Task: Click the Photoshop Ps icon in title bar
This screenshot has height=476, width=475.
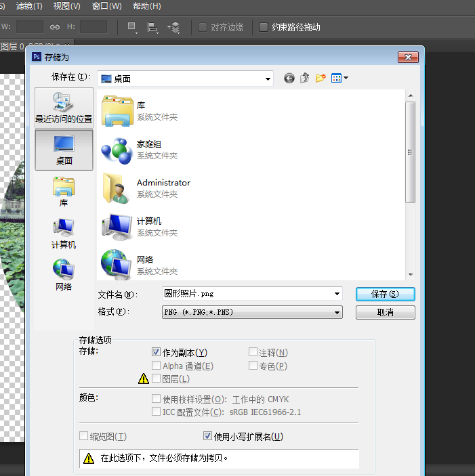Action: pos(37,57)
